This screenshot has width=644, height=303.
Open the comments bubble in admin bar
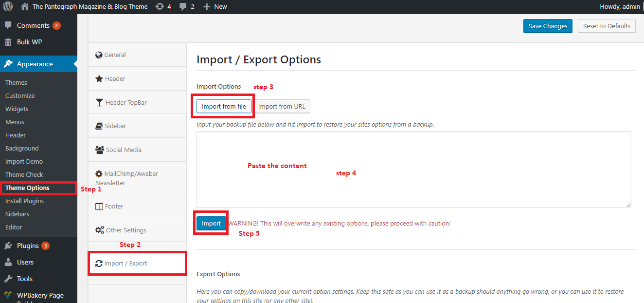tap(183, 7)
